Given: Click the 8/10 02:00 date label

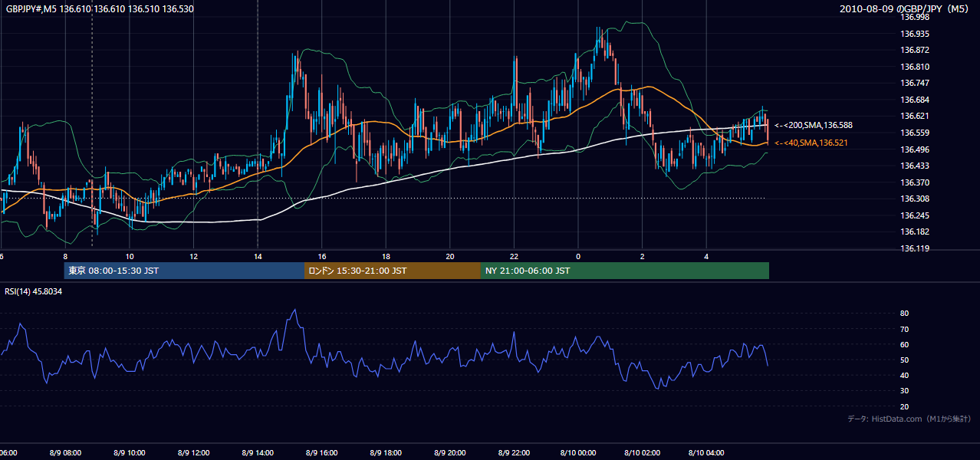Looking at the screenshot, I should click(x=642, y=453).
